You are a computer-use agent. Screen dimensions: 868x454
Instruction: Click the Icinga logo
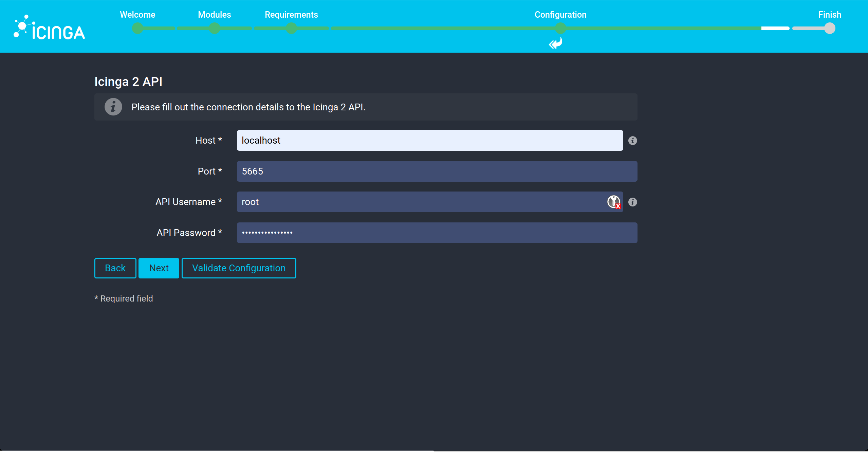click(49, 28)
